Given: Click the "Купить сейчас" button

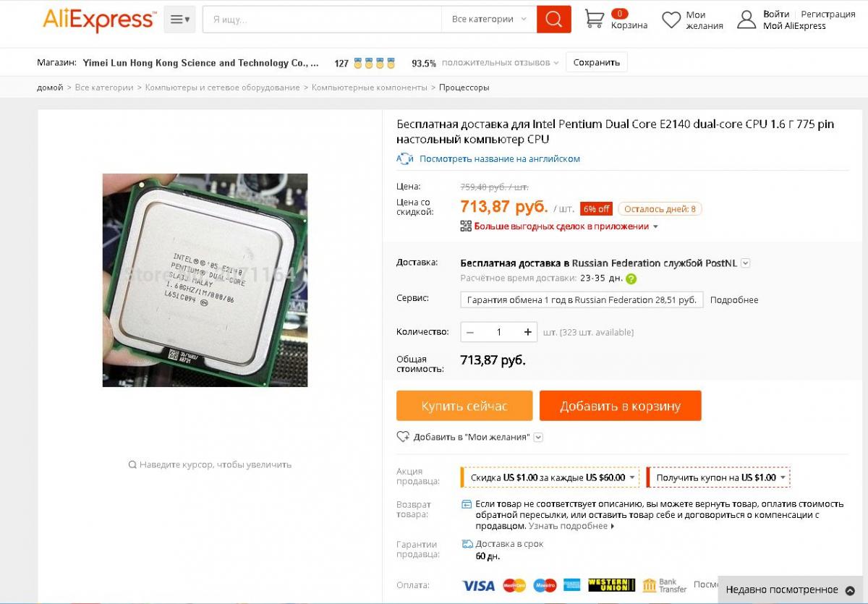Looking at the screenshot, I should 464,406.
